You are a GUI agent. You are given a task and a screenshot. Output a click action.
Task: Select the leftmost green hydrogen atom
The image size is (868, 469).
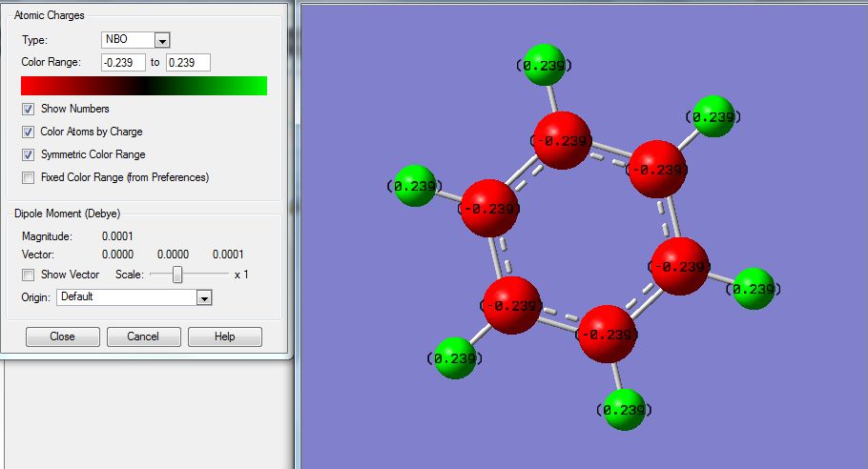click(x=415, y=186)
